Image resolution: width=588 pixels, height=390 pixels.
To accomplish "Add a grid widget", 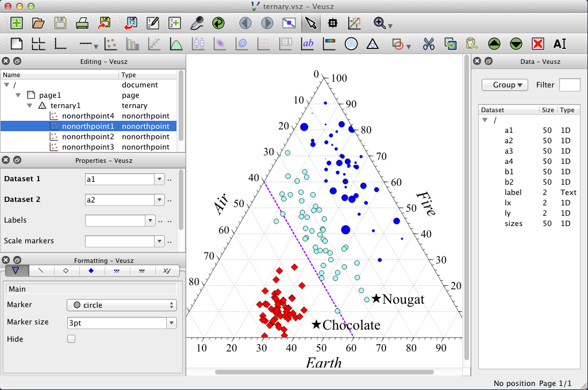I will (x=39, y=44).
